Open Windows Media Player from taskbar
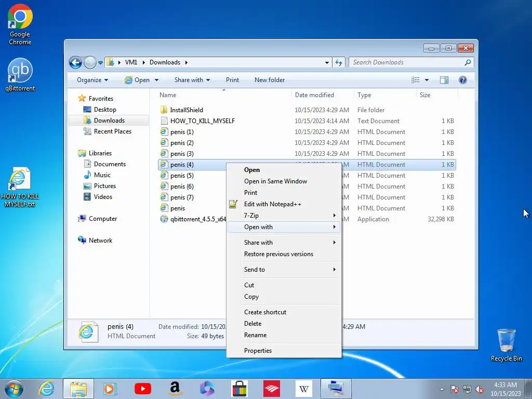This screenshot has height=399, width=532. pyautogui.click(x=110, y=389)
